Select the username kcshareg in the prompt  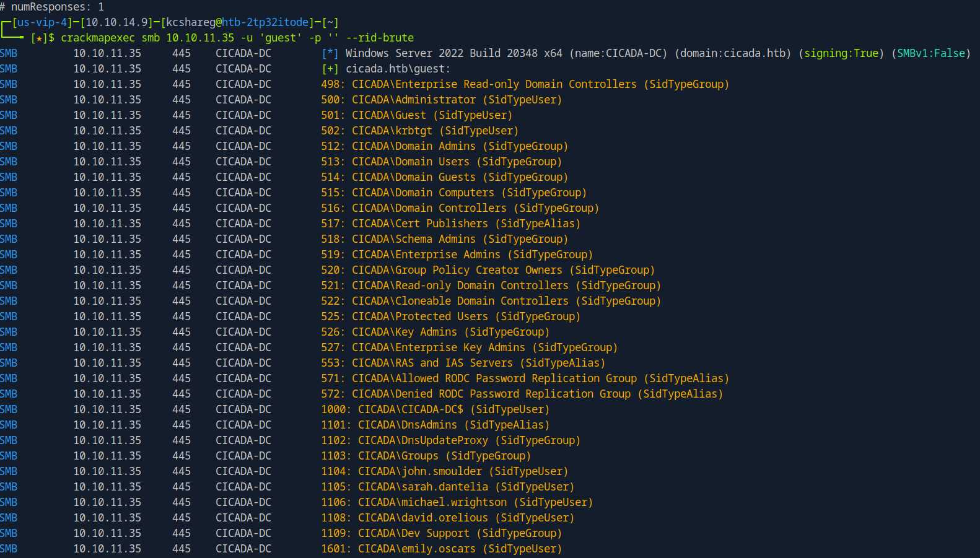pyautogui.click(x=191, y=22)
